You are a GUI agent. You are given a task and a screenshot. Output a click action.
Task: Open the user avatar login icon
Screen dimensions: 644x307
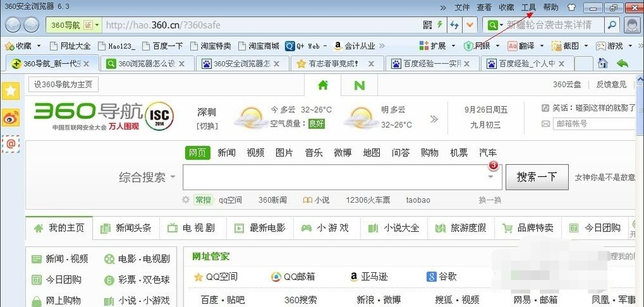pyautogui.click(x=632, y=25)
